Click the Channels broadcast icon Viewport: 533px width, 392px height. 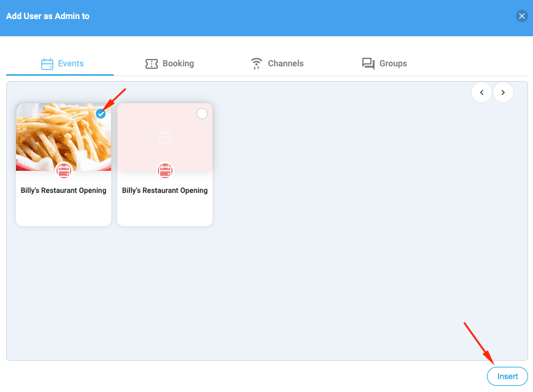pyautogui.click(x=256, y=63)
